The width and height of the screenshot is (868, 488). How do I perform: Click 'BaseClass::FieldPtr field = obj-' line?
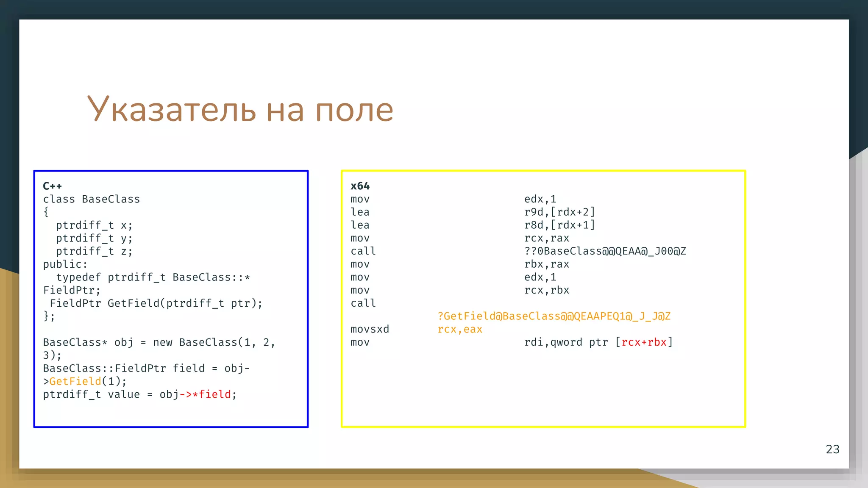click(x=147, y=369)
